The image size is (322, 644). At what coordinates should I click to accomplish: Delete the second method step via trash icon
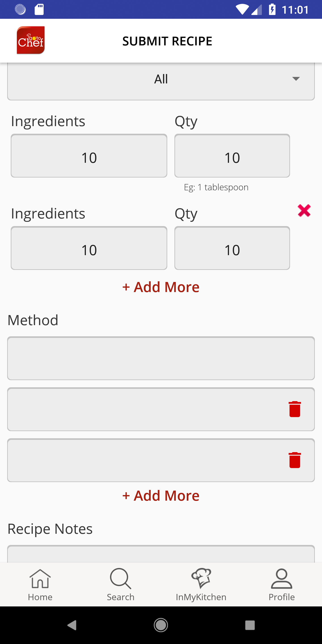(294, 409)
